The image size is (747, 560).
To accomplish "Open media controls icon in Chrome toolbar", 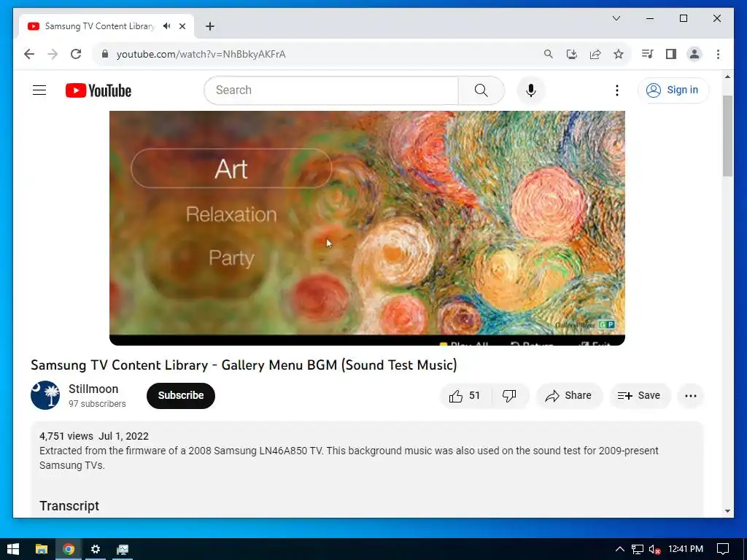I will 647,54.
